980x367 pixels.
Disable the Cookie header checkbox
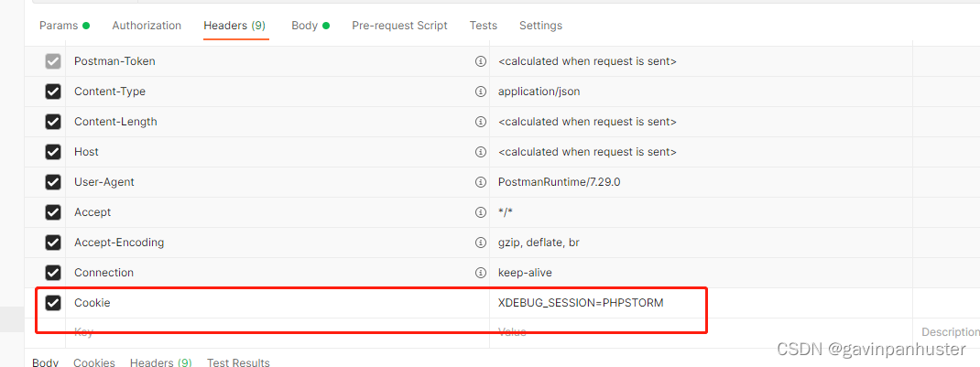tap(53, 303)
